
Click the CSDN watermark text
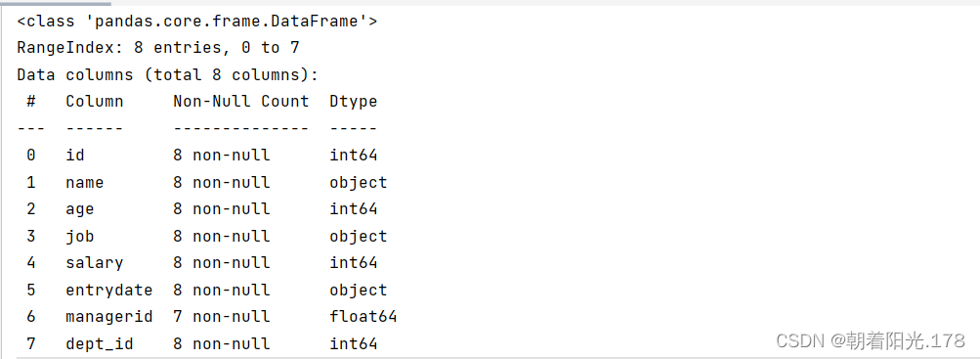click(x=871, y=340)
